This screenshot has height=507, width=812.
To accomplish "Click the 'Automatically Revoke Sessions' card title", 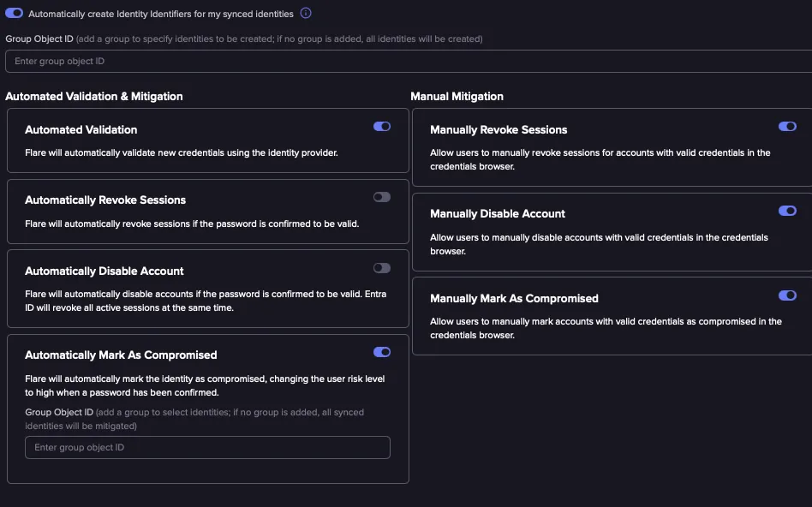I will tap(105, 200).
